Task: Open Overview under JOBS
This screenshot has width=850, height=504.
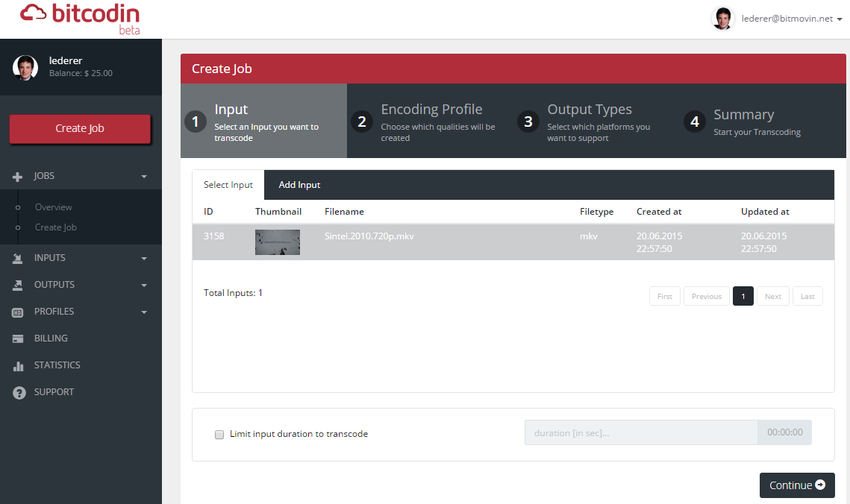Action: (53, 207)
